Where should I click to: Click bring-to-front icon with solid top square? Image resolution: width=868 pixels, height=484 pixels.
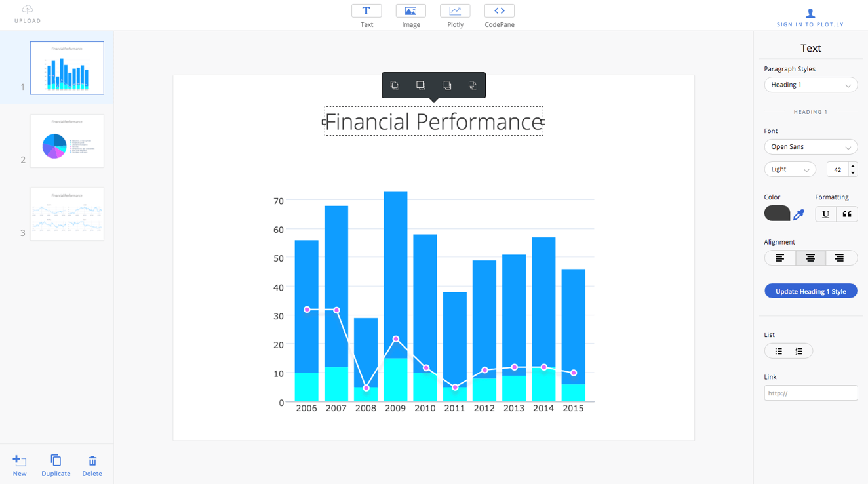[x=421, y=85]
